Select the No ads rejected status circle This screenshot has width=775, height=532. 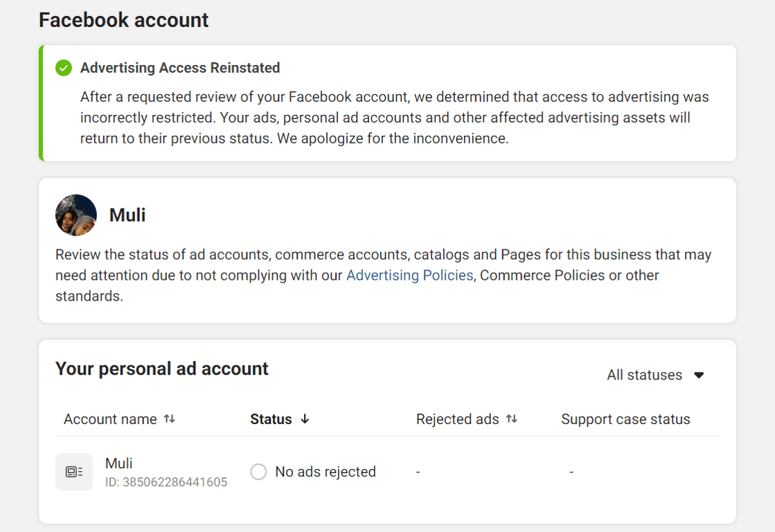pos(258,472)
